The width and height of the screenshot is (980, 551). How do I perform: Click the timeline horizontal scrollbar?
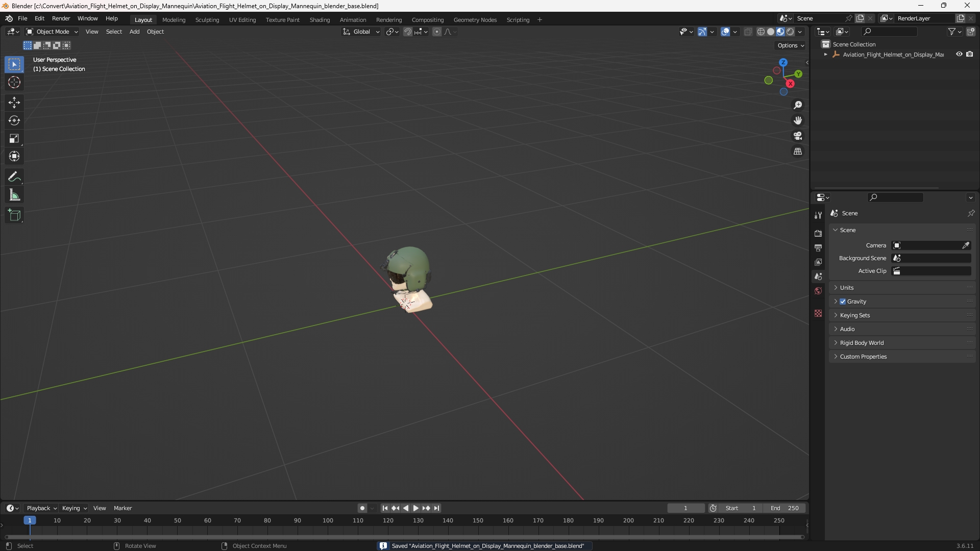(404, 537)
